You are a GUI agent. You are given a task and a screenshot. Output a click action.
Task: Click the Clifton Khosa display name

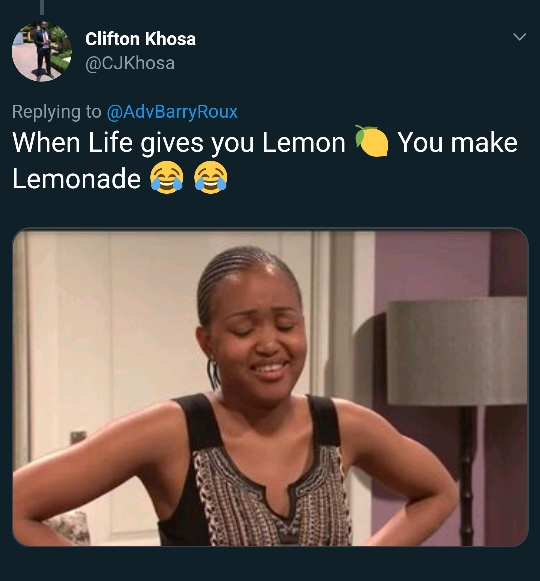tap(140, 39)
